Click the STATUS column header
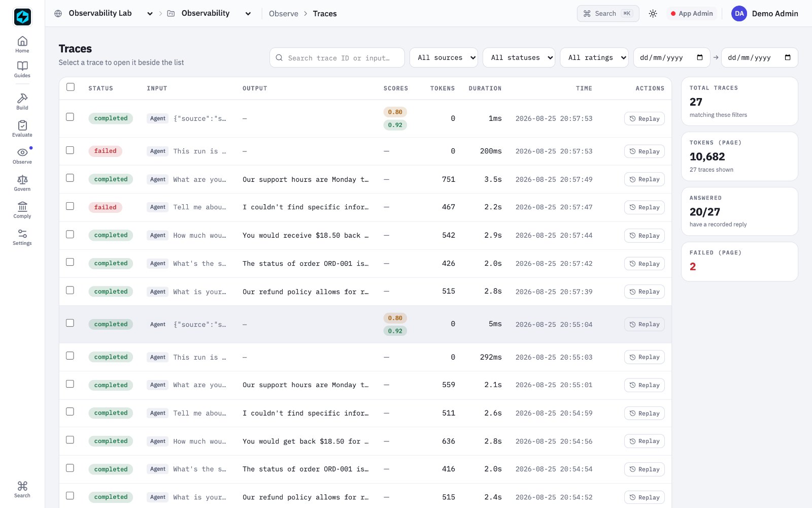The height and width of the screenshot is (508, 812). (x=101, y=88)
